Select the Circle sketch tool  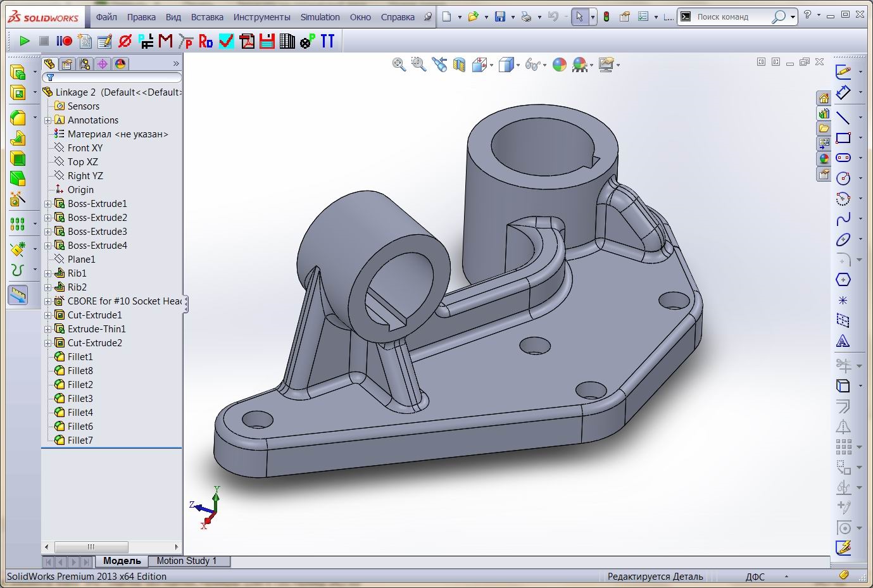(x=843, y=178)
